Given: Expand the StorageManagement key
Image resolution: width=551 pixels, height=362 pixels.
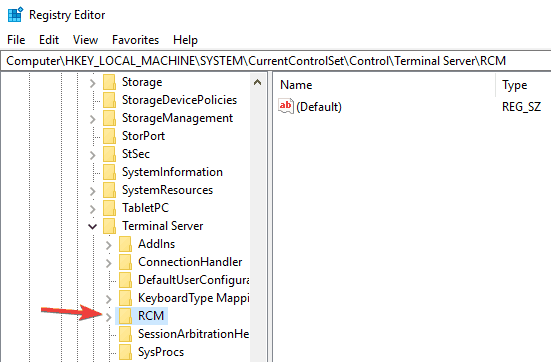Looking at the screenshot, I should tap(92, 119).
